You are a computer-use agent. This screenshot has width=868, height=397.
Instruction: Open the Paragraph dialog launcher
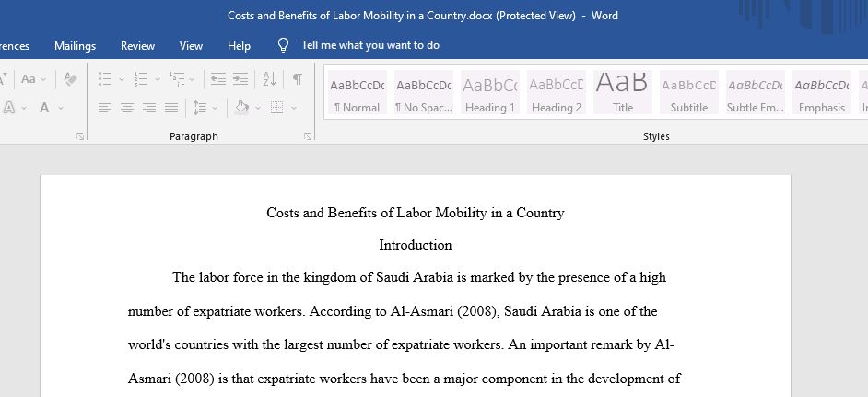click(308, 136)
